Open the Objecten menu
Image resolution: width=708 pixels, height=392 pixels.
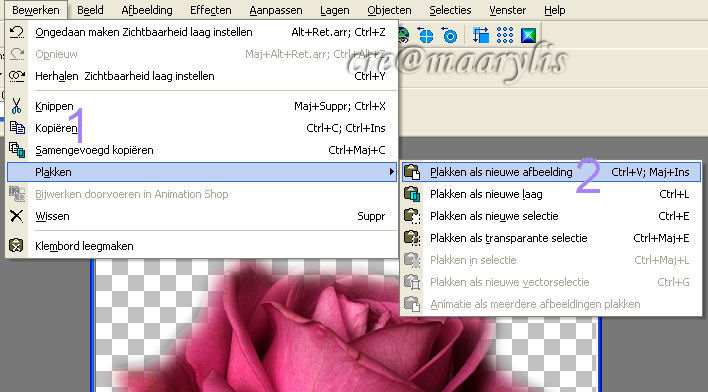pyautogui.click(x=389, y=10)
